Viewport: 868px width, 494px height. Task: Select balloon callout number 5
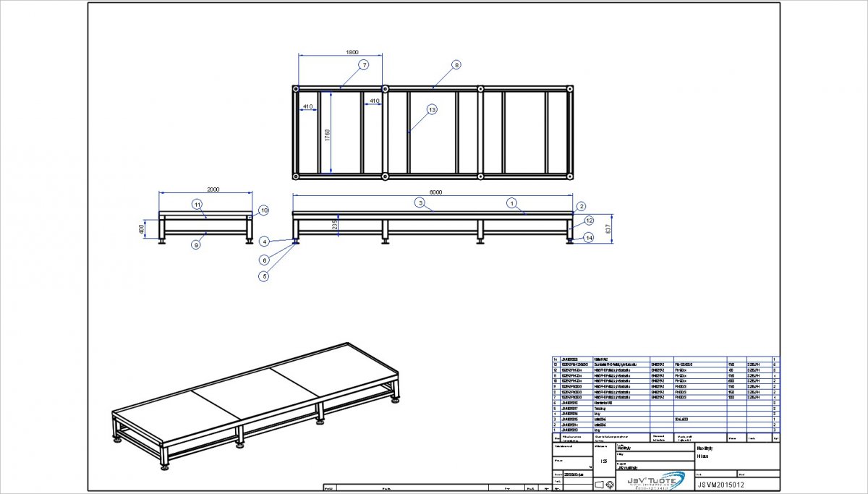pyautogui.click(x=265, y=276)
